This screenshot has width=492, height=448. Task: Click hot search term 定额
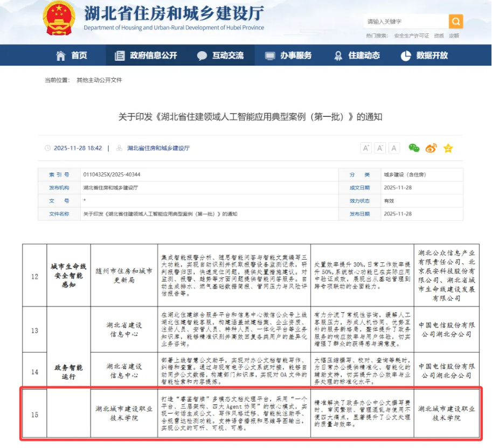tap(454, 36)
